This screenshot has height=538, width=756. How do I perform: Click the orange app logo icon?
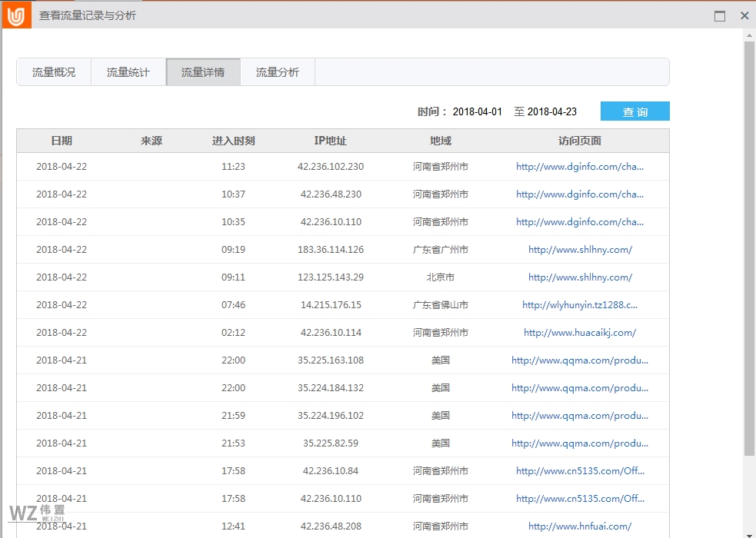(x=15, y=15)
